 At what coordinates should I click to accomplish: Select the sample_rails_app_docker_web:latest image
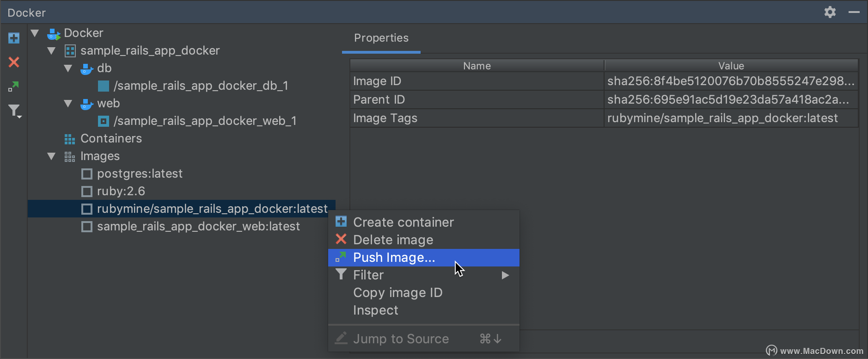[x=199, y=227]
